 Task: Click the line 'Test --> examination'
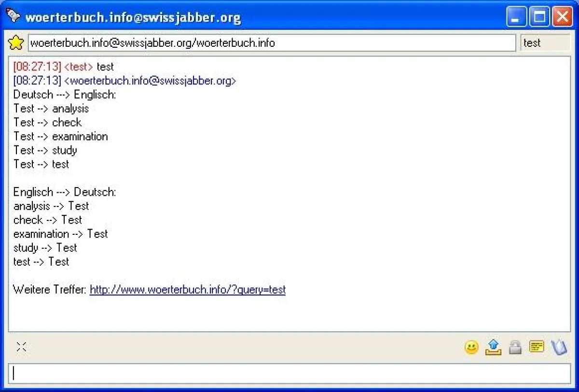61,136
